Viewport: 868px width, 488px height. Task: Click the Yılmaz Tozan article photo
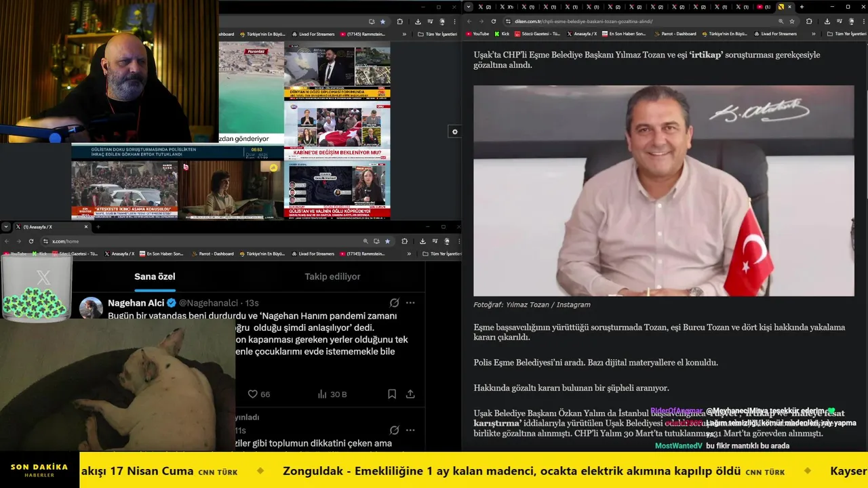664,190
